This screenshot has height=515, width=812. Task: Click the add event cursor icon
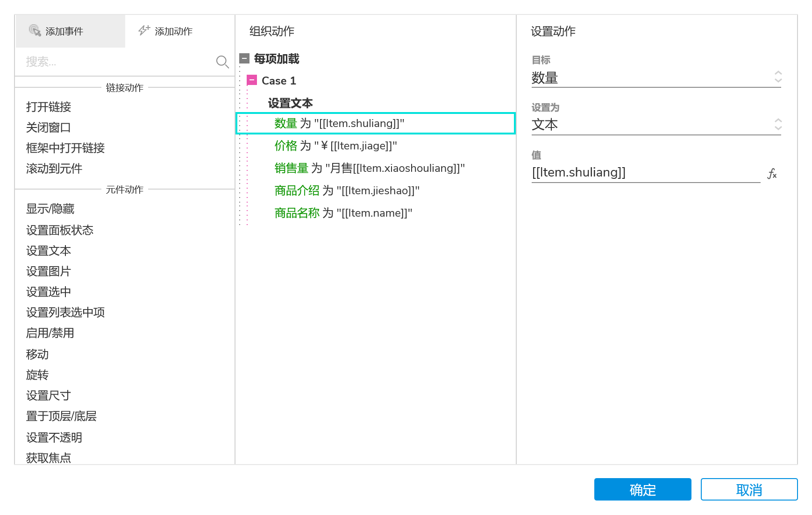pos(35,31)
